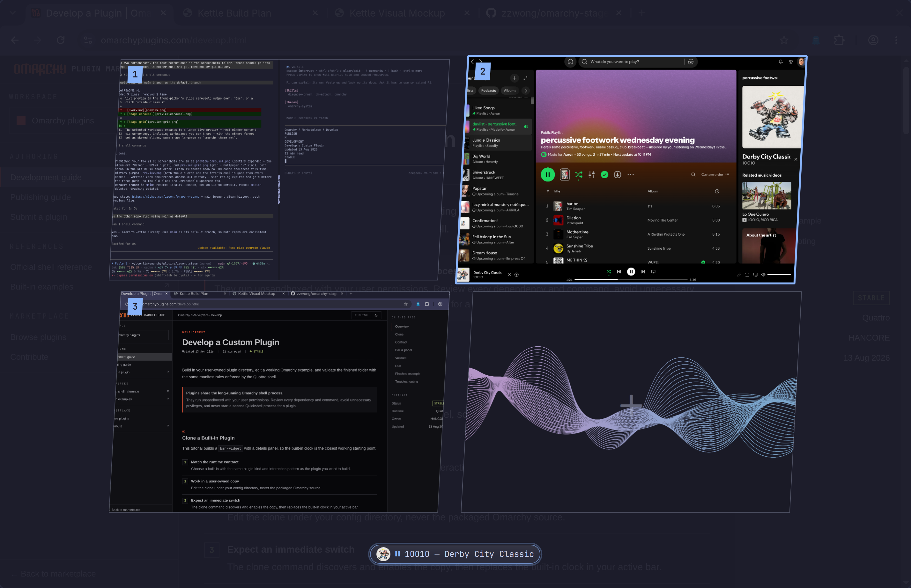Open Spotify notifications bell
The width and height of the screenshot is (911, 588).
780,62
